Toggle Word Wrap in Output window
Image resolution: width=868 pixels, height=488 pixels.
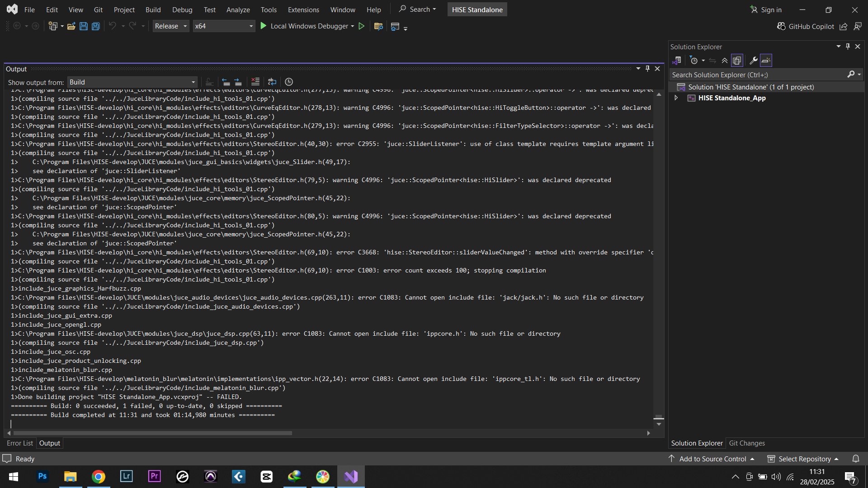(x=272, y=82)
